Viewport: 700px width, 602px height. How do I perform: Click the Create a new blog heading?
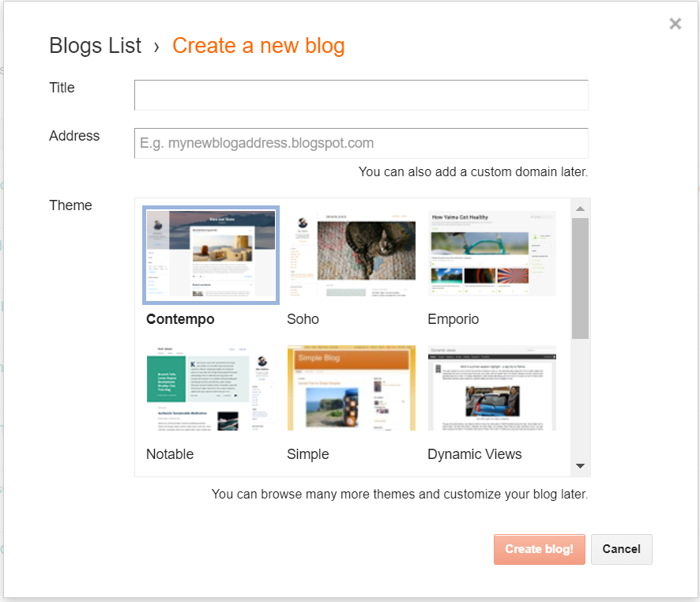click(258, 46)
